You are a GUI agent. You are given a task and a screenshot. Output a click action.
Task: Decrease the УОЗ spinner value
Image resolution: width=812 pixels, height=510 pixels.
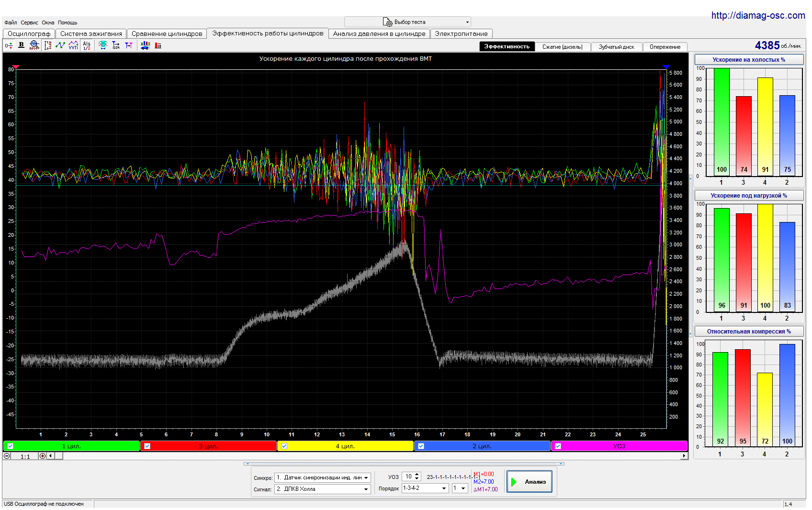pos(417,478)
